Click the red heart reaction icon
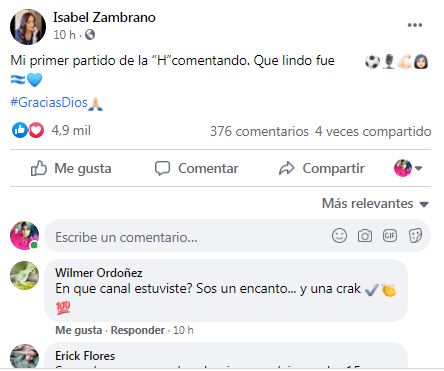This screenshot has width=444, height=371. click(36, 130)
